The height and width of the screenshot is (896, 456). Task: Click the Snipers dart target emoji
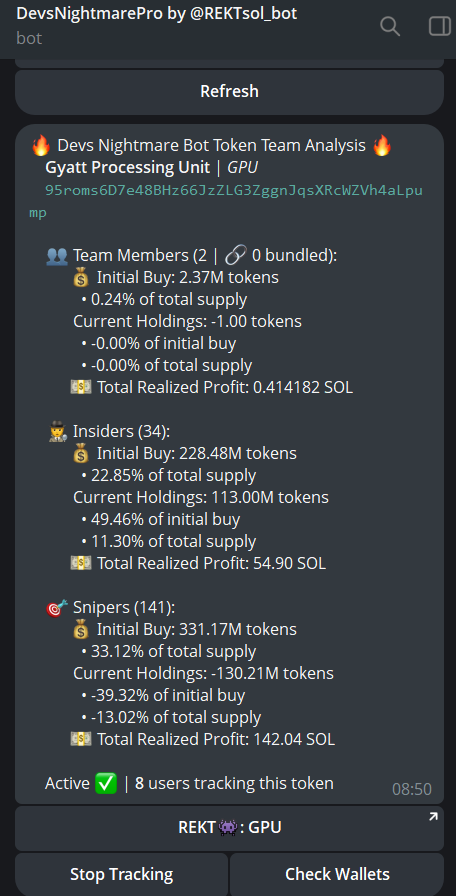tap(57, 608)
